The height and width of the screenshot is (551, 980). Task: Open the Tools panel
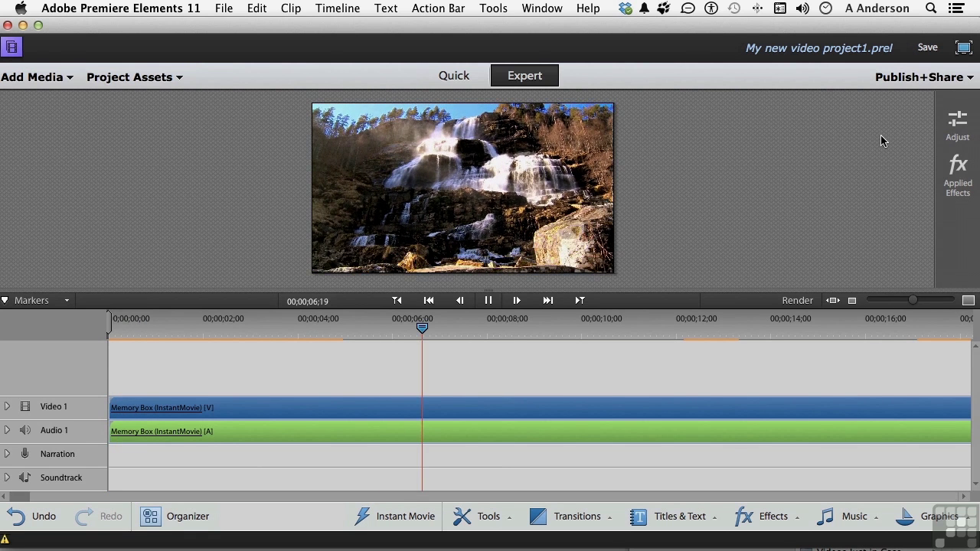pos(482,516)
